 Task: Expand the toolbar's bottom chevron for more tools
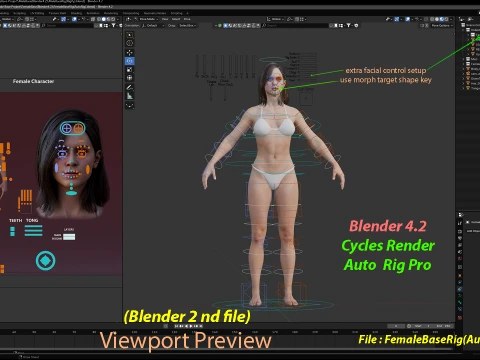[130, 105]
